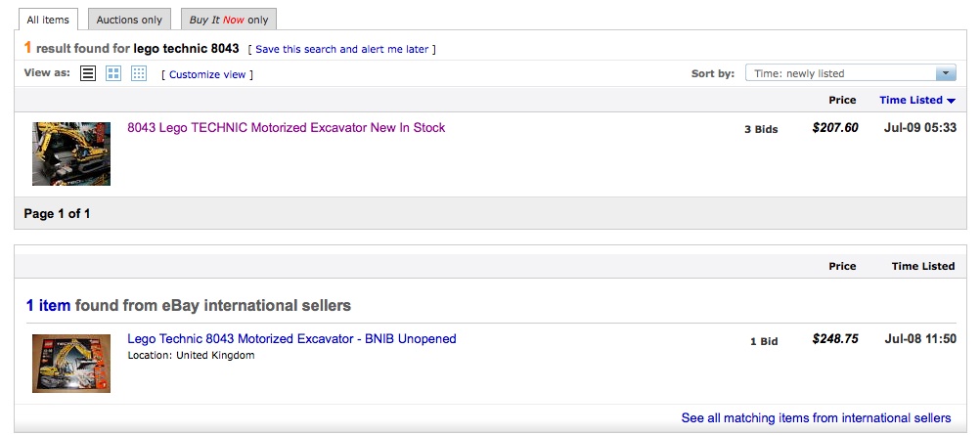This screenshot has width=980, height=435.
Task: Click the Time Listed sort arrow
Action: tap(952, 101)
